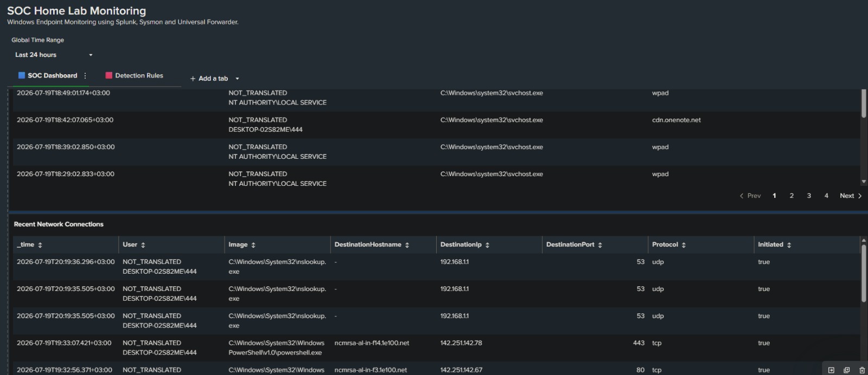The image size is (868, 375).
Task: Select the SOC Dashboard tab
Action: click(48, 76)
